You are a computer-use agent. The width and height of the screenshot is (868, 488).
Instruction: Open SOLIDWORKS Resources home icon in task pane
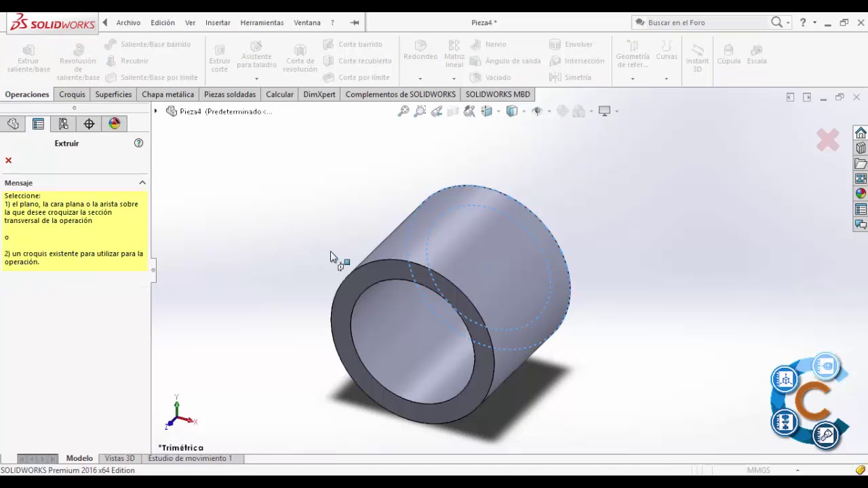click(861, 133)
